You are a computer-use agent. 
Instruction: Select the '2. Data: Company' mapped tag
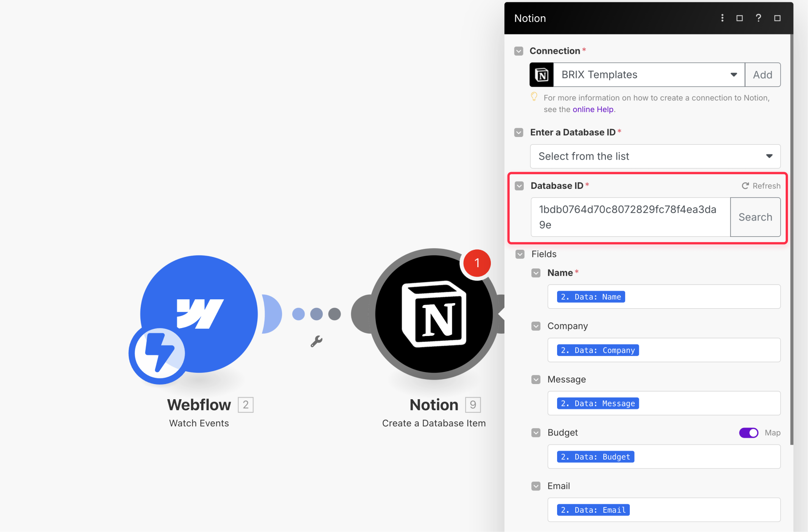(598, 350)
